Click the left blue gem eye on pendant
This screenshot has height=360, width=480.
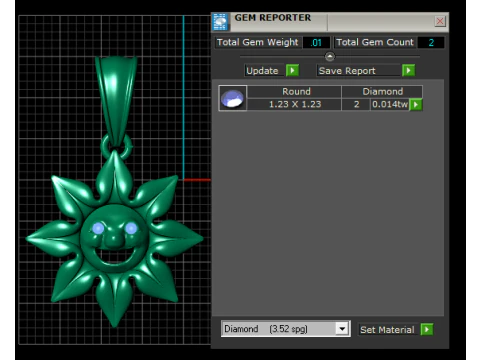[98, 229]
